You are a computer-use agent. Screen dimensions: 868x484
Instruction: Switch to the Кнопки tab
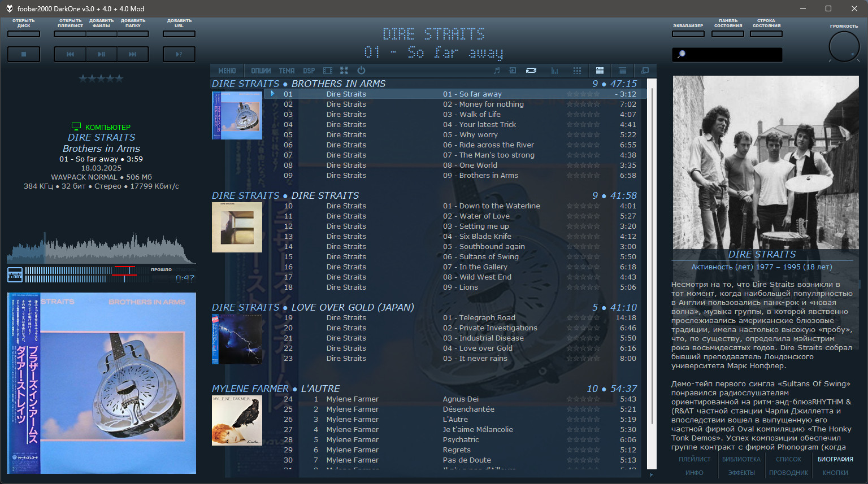(x=835, y=473)
